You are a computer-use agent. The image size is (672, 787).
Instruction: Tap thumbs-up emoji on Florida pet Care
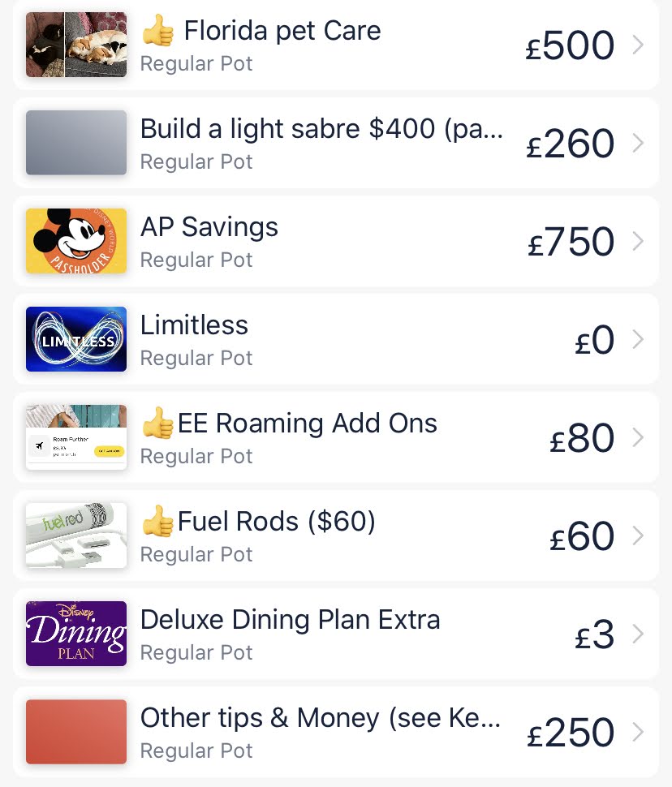(x=158, y=32)
